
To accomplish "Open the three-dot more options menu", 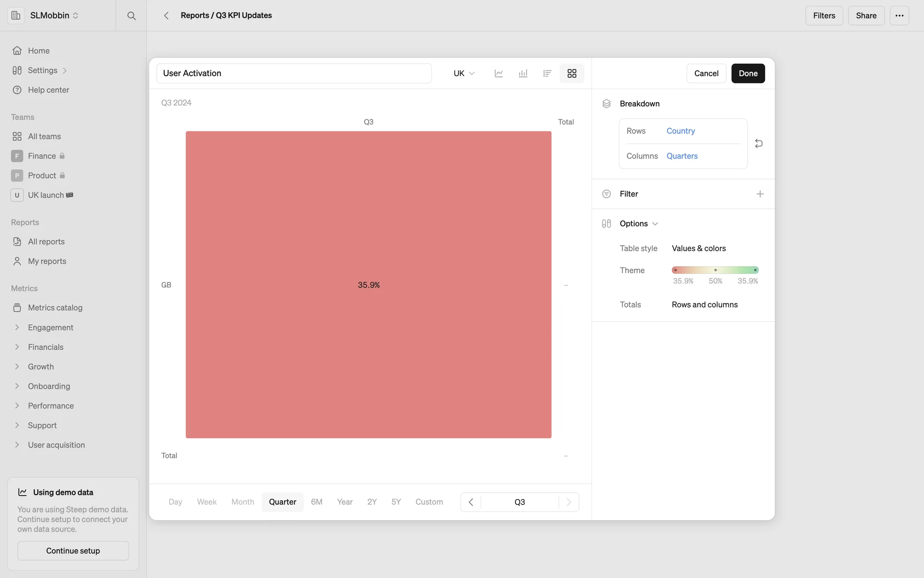I will tap(899, 16).
